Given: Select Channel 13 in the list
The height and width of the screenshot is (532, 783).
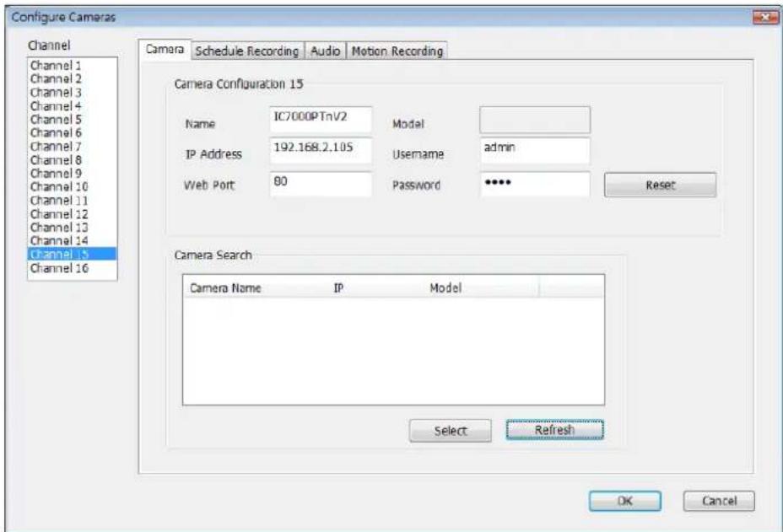Looking at the screenshot, I should coord(72,227).
